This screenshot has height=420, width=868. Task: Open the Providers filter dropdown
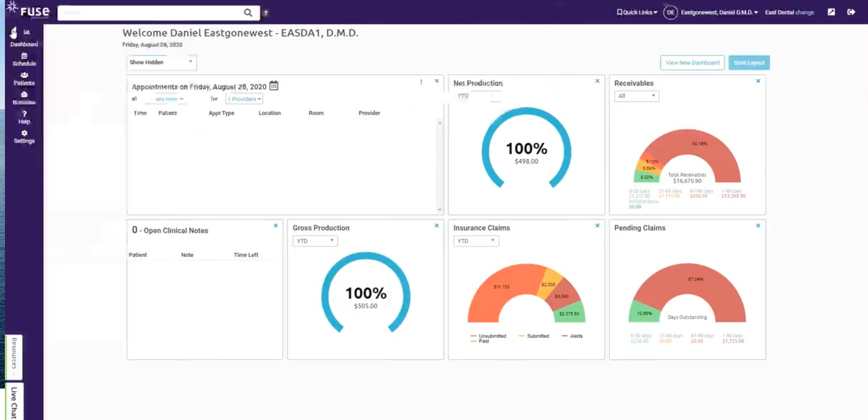(245, 99)
